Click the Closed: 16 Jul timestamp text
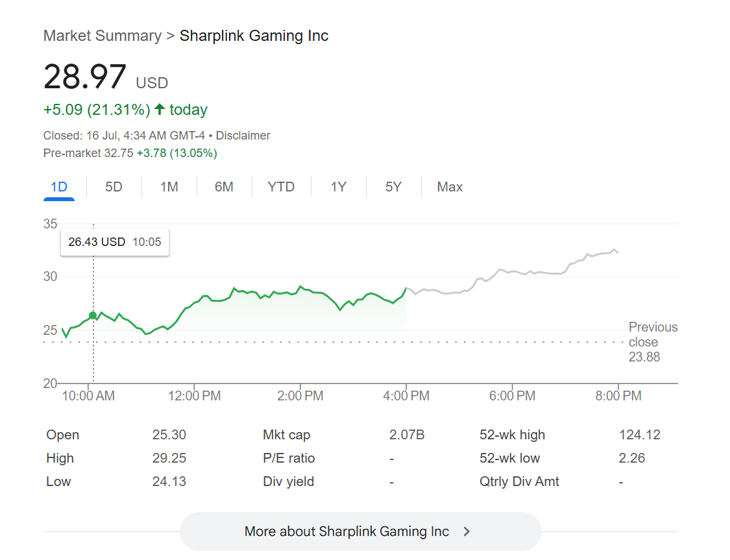This screenshot has width=730, height=560. tap(124, 136)
